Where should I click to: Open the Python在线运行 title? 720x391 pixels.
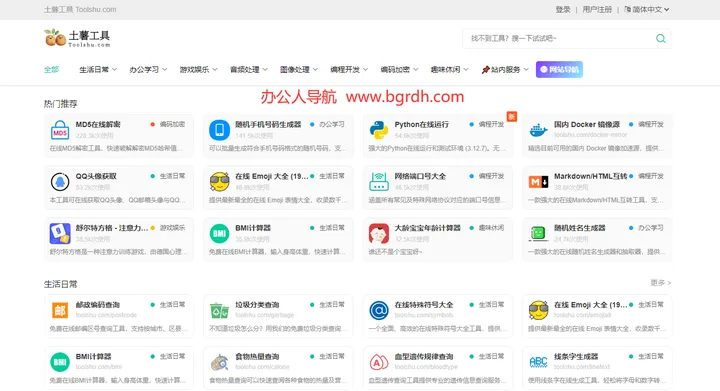(x=422, y=124)
